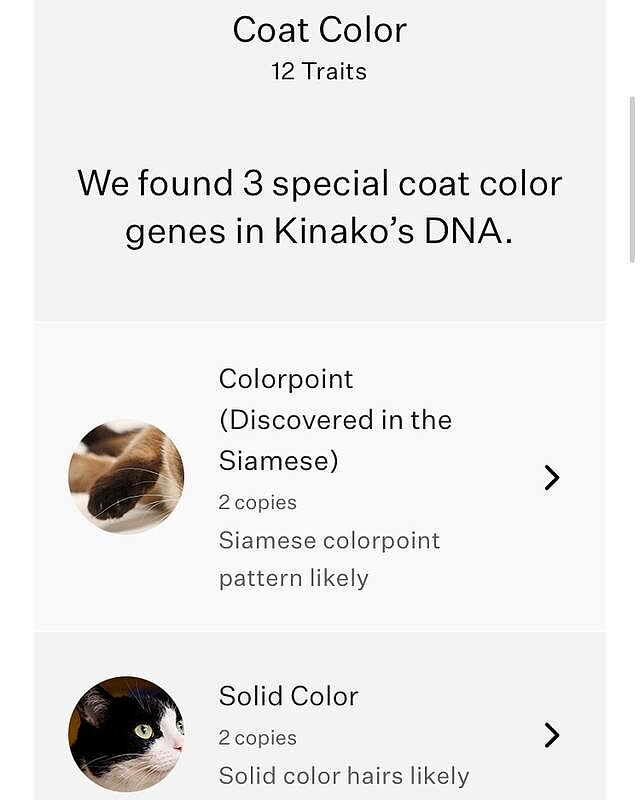Click the "We found 3 special" text line
The height and width of the screenshot is (800, 640).
(x=319, y=184)
